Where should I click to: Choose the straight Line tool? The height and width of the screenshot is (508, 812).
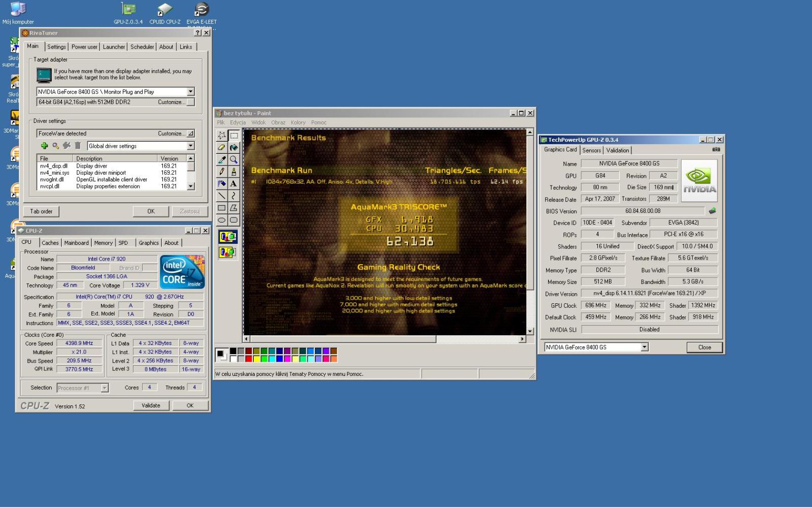222,196
